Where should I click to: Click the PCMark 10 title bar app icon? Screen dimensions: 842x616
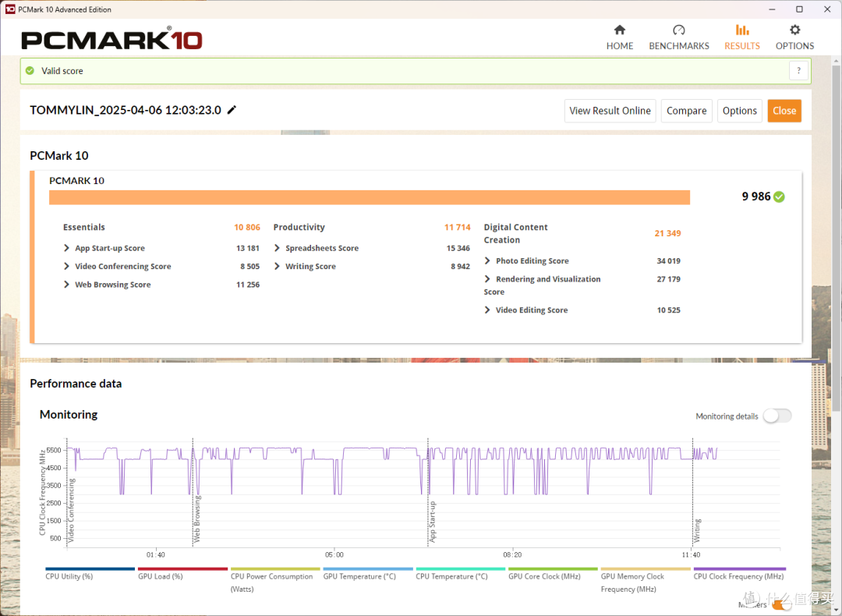coord(9,9)
